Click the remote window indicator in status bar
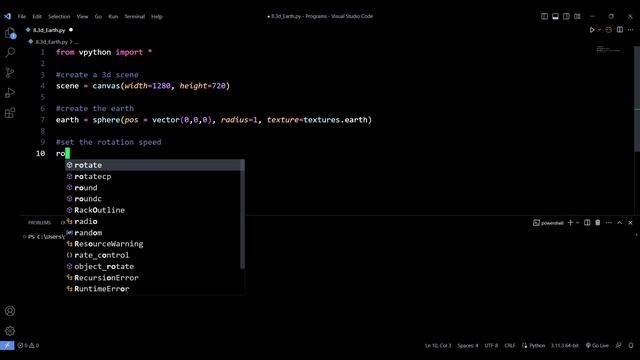This screenshot has width=640, height=360. (7, 345)
